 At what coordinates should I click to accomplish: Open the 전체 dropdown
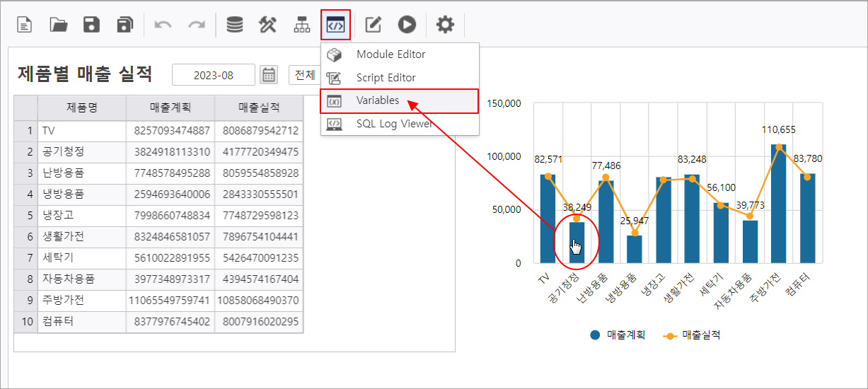[305, 75]
